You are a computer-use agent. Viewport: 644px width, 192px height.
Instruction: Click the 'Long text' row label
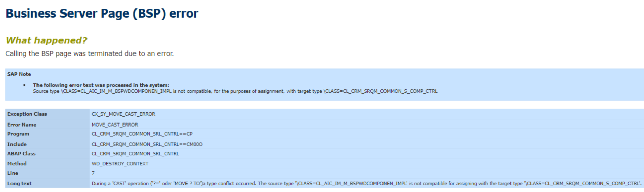[19, 184]
